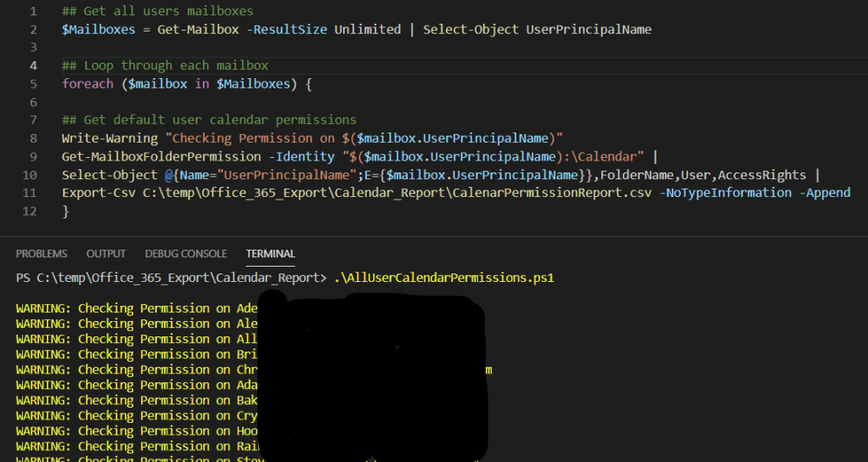Click the first WARNING line in terminal output

coord(136,308)
